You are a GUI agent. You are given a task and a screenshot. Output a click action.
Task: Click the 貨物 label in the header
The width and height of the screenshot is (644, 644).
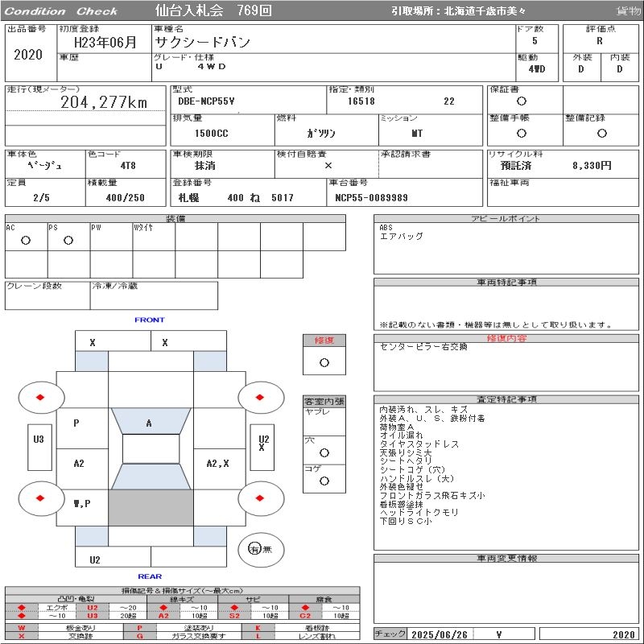[628, 10]
